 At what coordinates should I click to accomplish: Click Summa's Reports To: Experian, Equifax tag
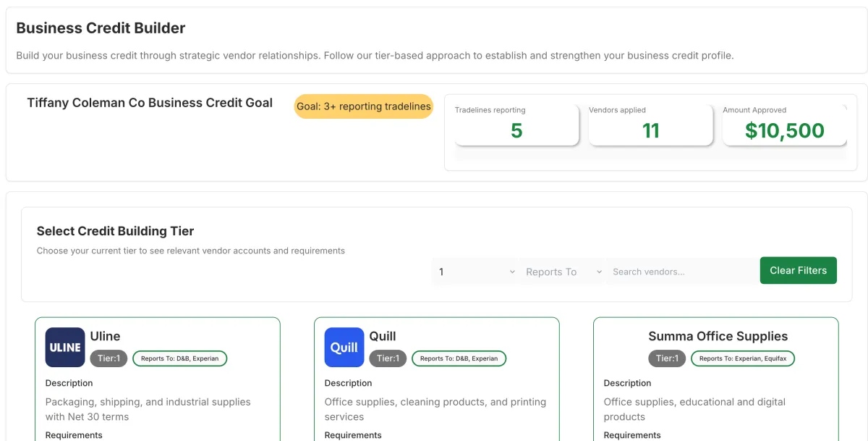point(742,358)
